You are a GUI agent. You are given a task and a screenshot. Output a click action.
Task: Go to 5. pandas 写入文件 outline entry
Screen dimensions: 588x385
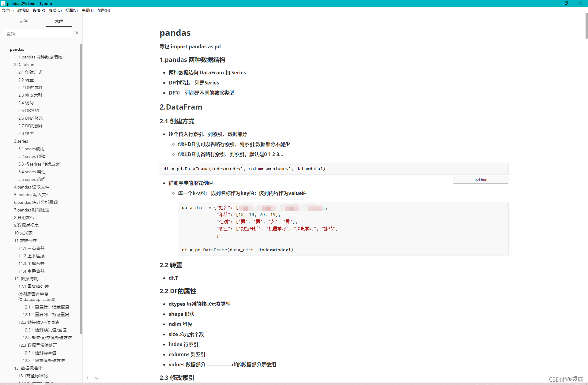pyautogui.click(x=32, y=195)
